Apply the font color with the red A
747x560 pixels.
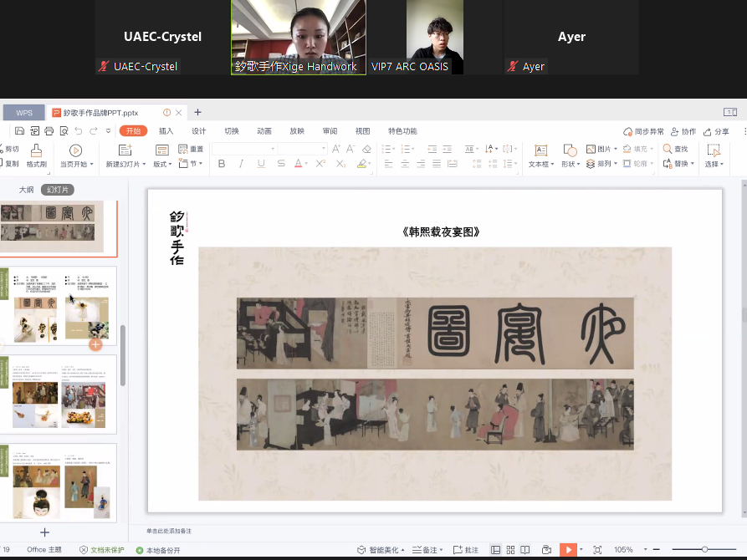(299, 164)
